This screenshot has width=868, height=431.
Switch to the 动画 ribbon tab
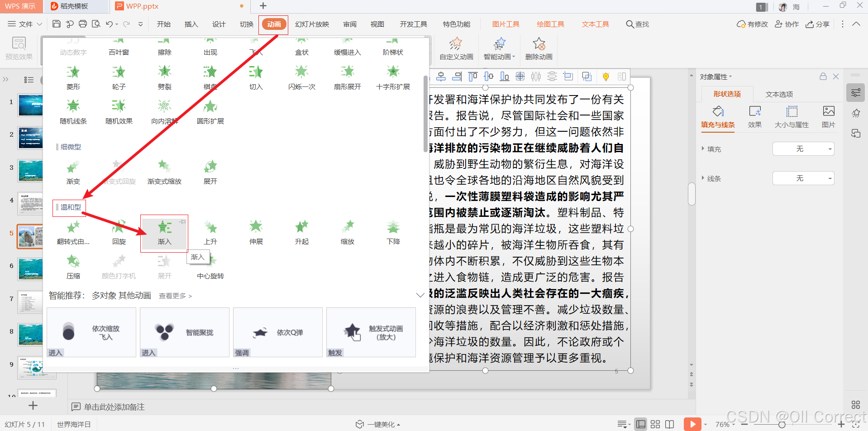[x=274, y=24]
